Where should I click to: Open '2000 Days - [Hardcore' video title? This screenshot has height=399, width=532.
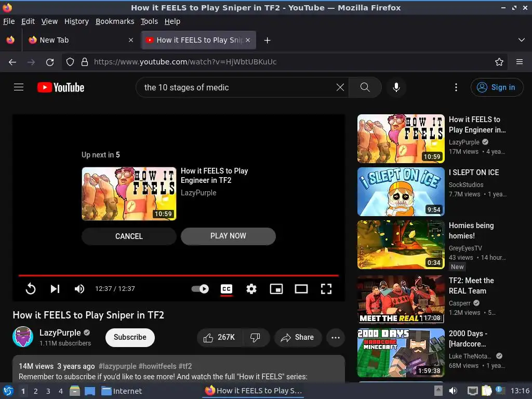coord(468,338)
